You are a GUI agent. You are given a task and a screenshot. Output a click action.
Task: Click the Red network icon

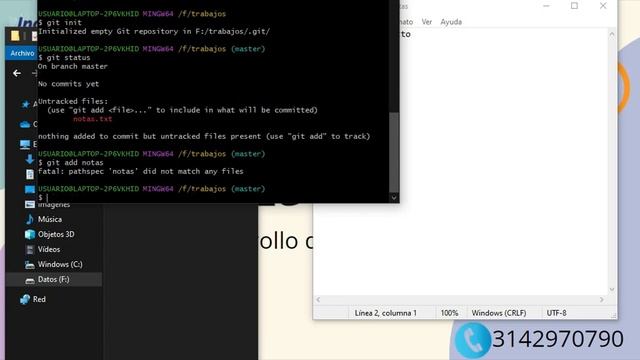(25, 299)
